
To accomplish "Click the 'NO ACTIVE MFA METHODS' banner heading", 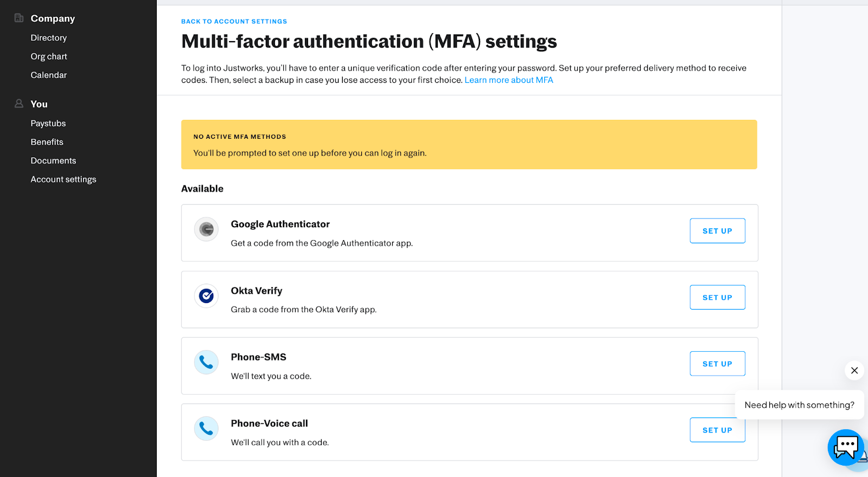I will point(240,137).
